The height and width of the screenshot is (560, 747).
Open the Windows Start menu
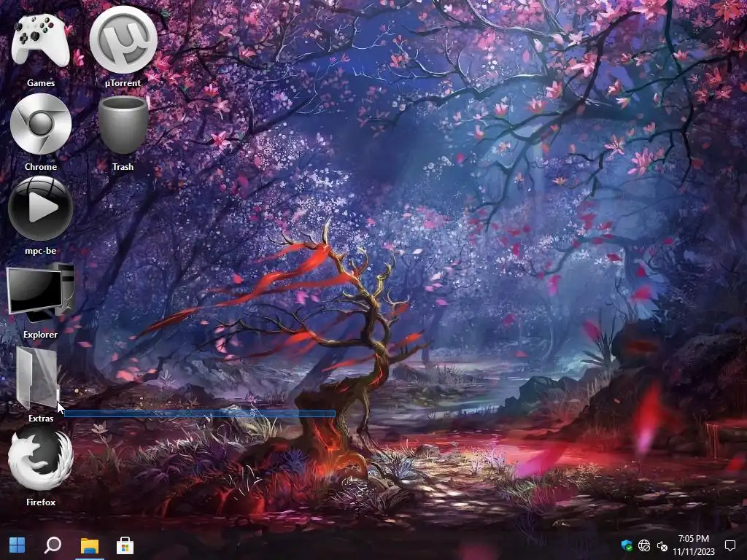18,545
